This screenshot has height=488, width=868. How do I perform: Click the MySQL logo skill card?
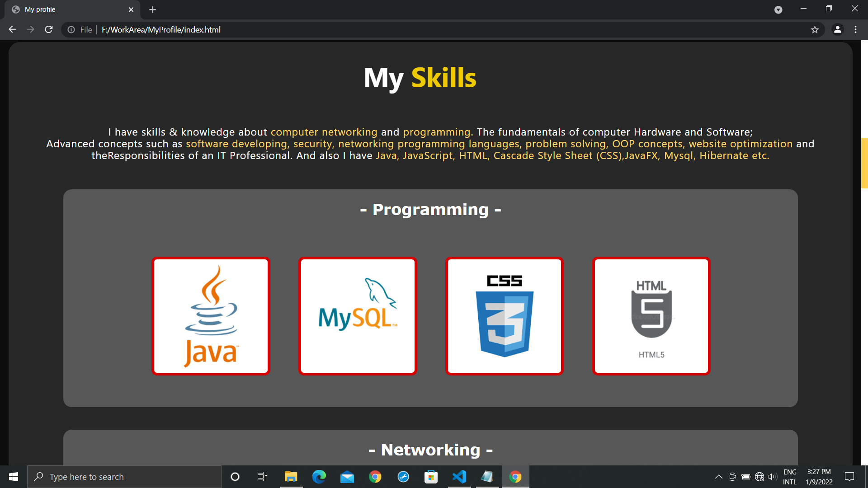pos(358,316)
